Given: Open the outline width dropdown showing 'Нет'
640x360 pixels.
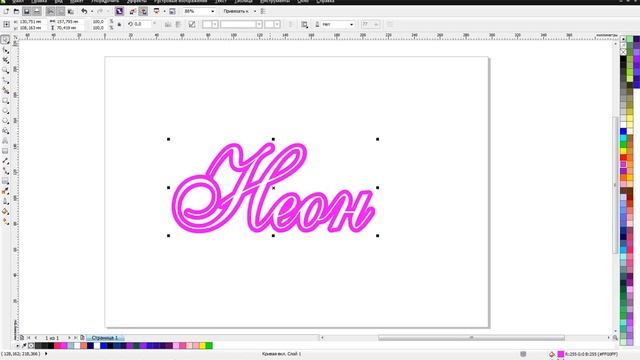Looking at the screenshot, I should tap(351, 24).
